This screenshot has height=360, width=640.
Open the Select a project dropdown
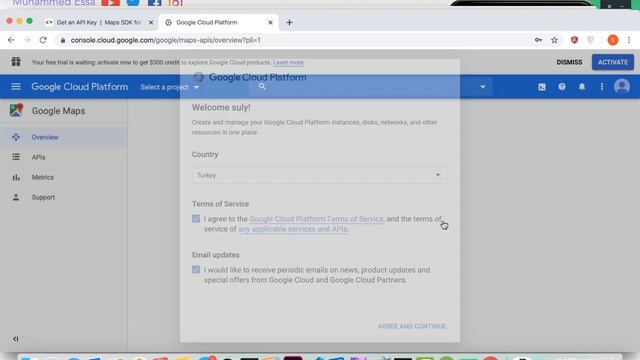point(169,87)
